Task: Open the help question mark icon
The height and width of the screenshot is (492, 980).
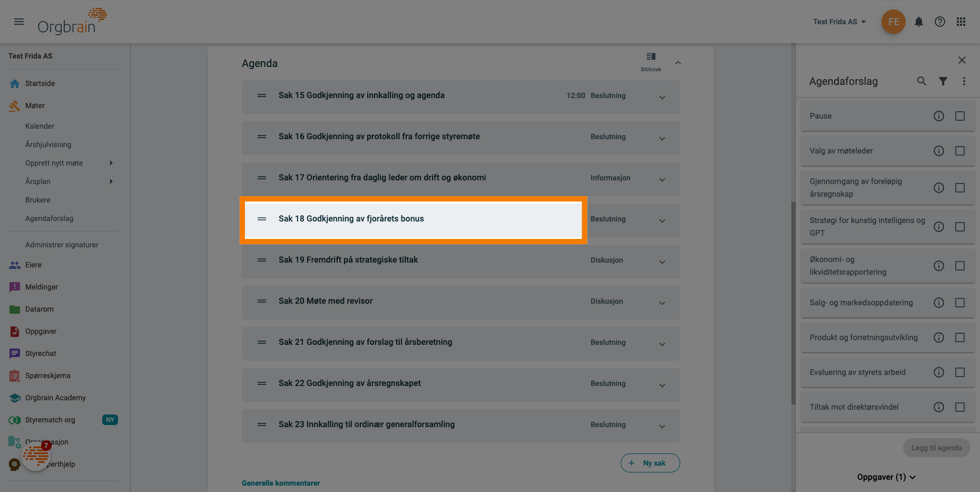Action: click(940, 22)
